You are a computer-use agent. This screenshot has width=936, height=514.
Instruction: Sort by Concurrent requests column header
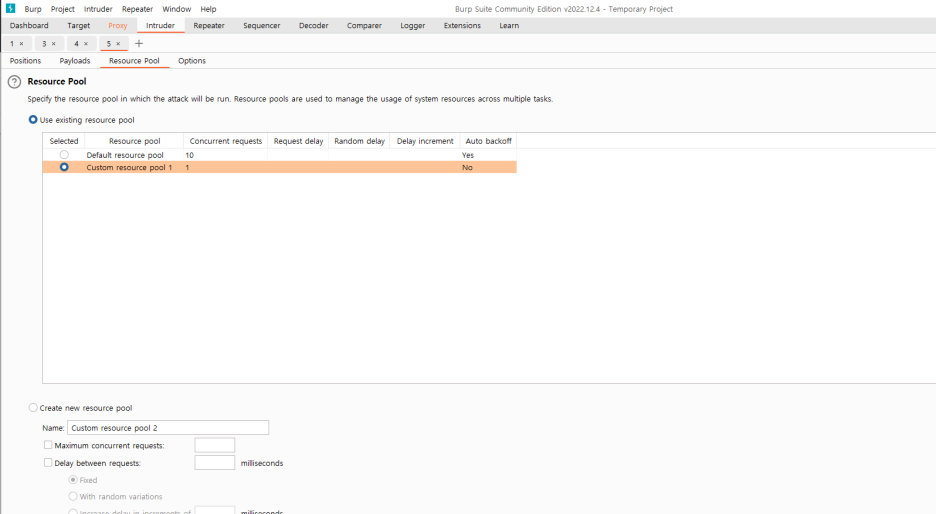pyautogui.click(x=226, y=141)
